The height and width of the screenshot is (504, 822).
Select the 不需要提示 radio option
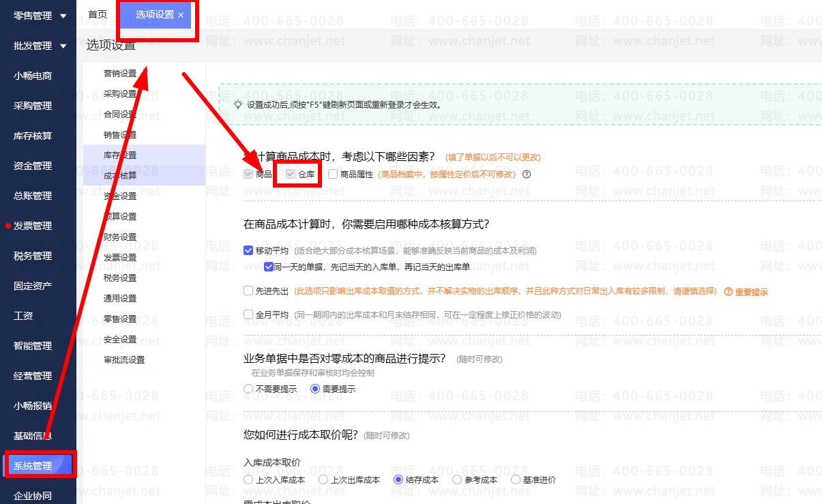(248, 389)
